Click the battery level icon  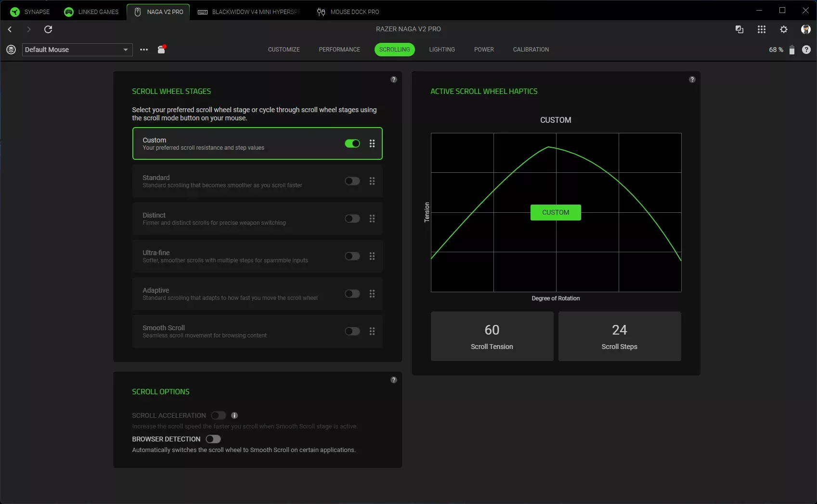click(x=792, y=50)
